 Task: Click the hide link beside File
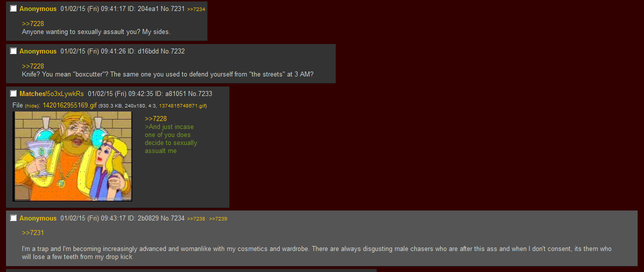click(32, 105)
